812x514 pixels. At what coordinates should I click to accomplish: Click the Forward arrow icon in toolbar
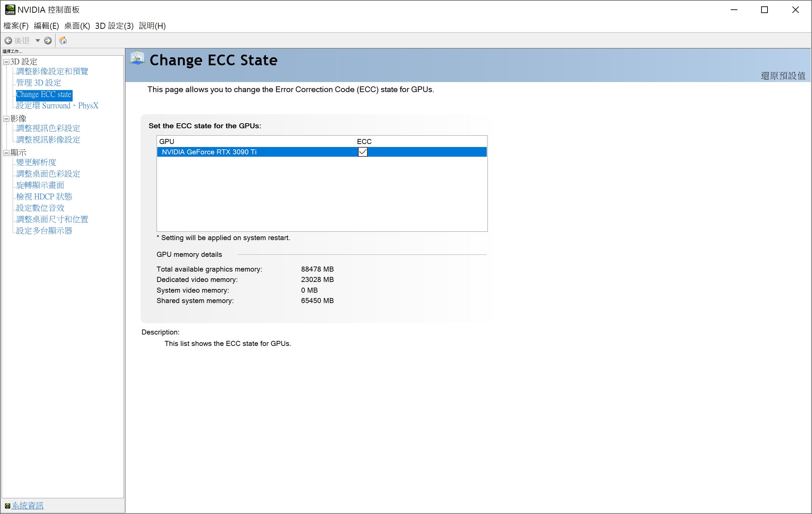(48, 41)
